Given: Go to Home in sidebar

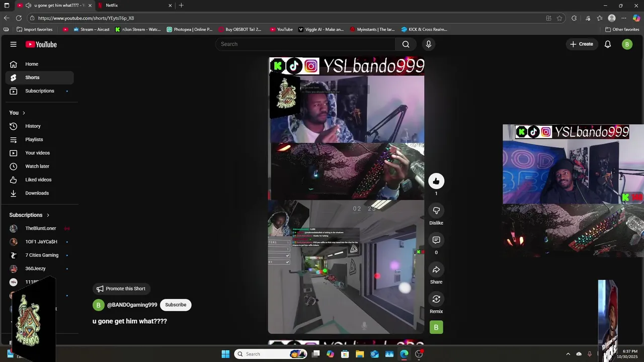Looking at the screenshot, I should pos(39,64).
